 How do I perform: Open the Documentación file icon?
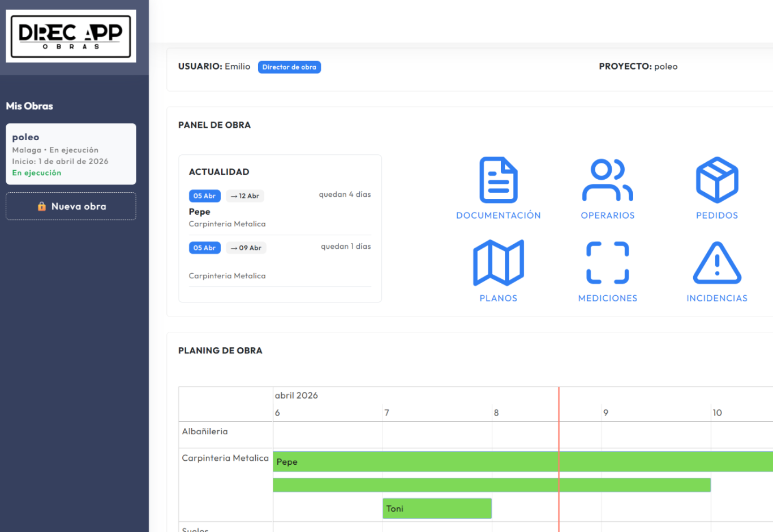tap(498, 180)
